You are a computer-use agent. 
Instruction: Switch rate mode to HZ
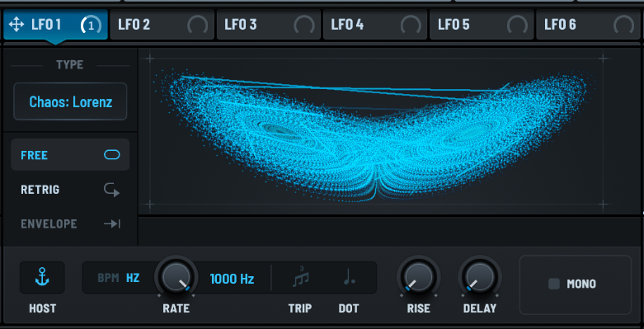pyautogui.click(x=133, y=278)
